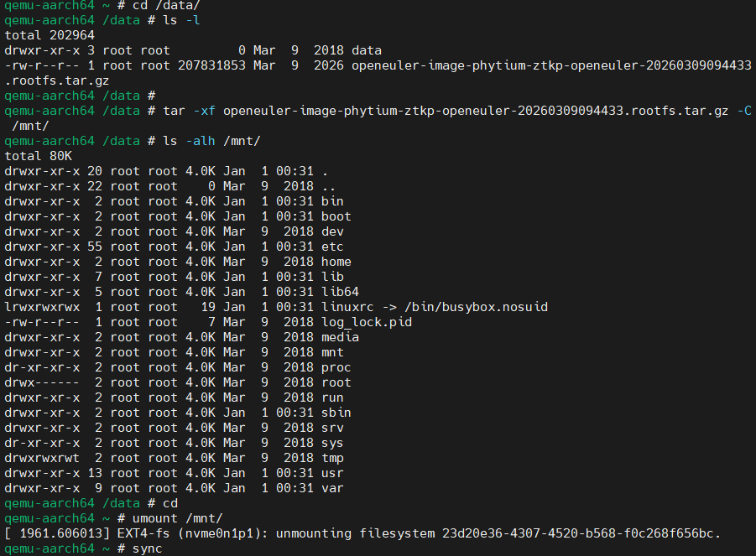Viewport: 756px width, 556px height.
Task: Click the 'tmp' directory entry
Action: click(332, 458)
